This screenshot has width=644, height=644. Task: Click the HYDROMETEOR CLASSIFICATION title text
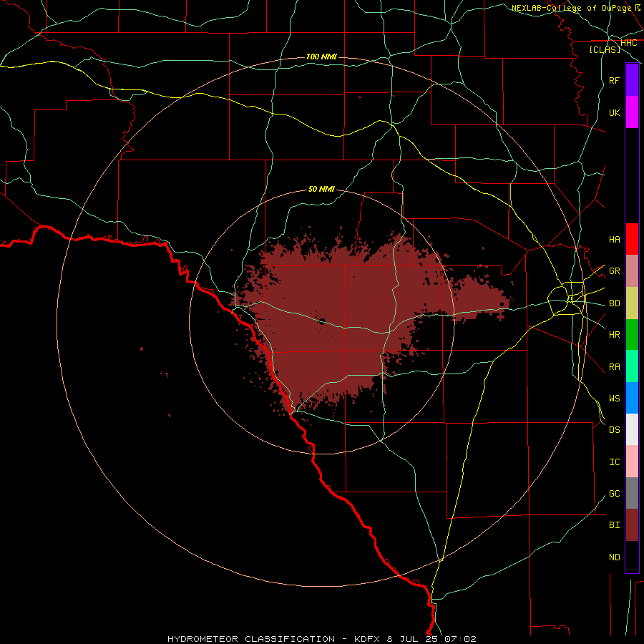(251, 639)
